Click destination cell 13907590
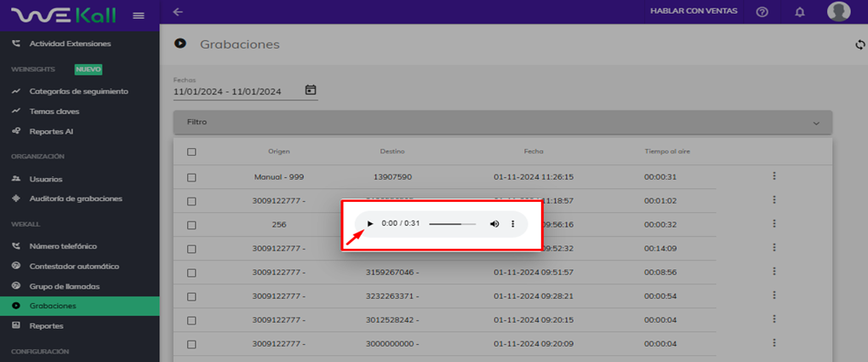Screen dimensions: 868x362 (392, 177)
